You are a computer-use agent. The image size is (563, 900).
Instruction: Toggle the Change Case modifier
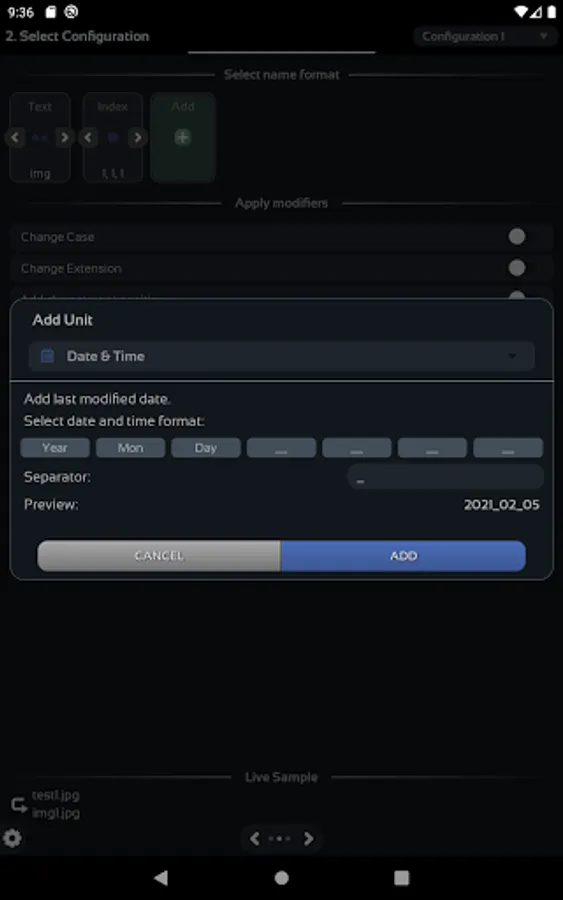pos(517,236)
